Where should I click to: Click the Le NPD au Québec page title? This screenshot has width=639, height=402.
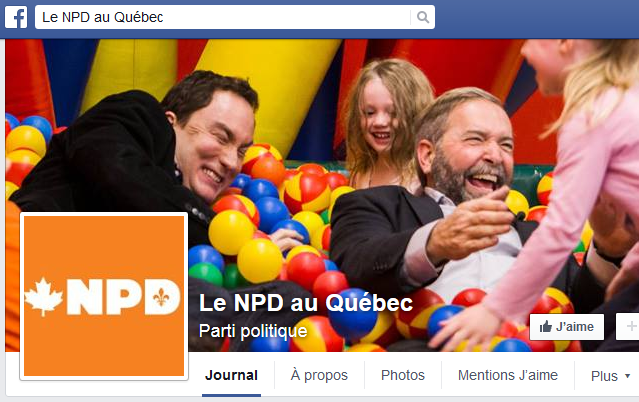click(306, 303)
